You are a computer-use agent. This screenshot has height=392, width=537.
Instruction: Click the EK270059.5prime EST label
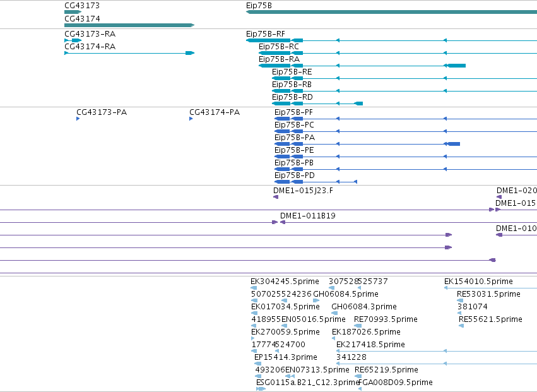coord(285,333)
